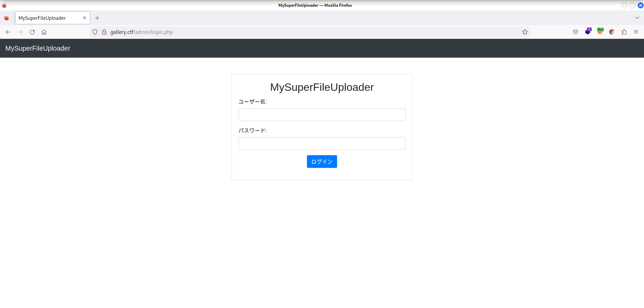Select the MySuperFileUploader tab
The height and width of the screenshot is (308, 644).
53,18
